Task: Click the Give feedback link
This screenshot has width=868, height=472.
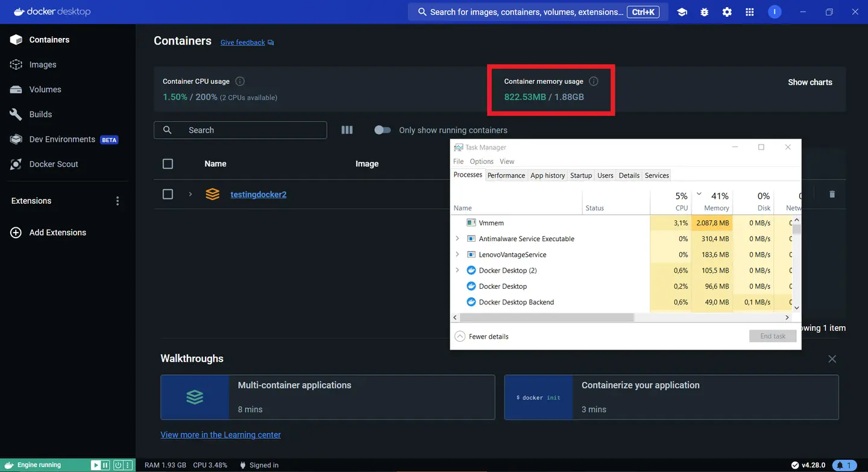Action: [247, 42]
